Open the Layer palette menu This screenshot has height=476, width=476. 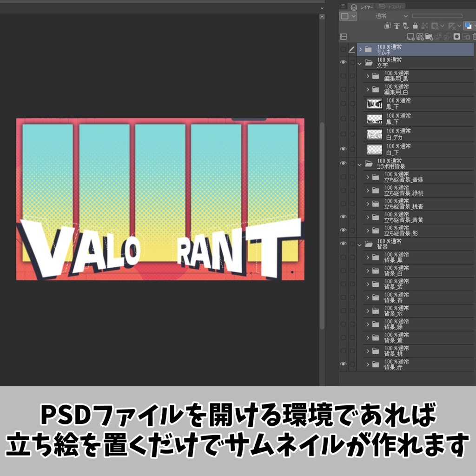point(343,6)
